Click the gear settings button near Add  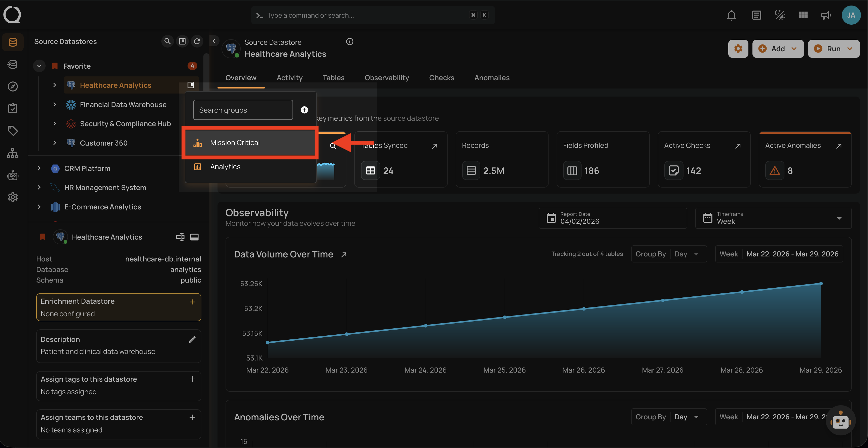coord(738,49)
